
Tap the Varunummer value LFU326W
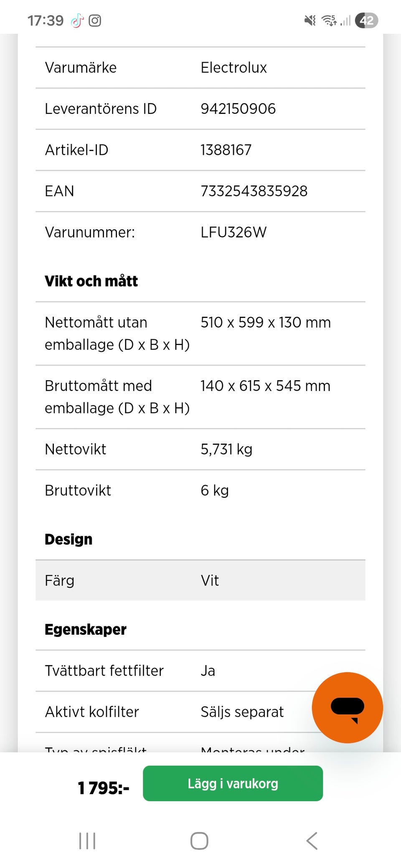point(233,232)
